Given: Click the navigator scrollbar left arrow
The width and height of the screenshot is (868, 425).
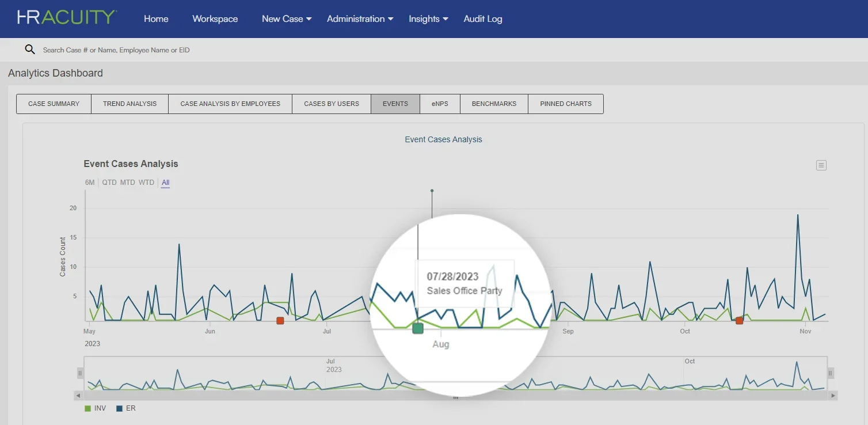Looking at the screenshot, I should click(x=78, y=396).
